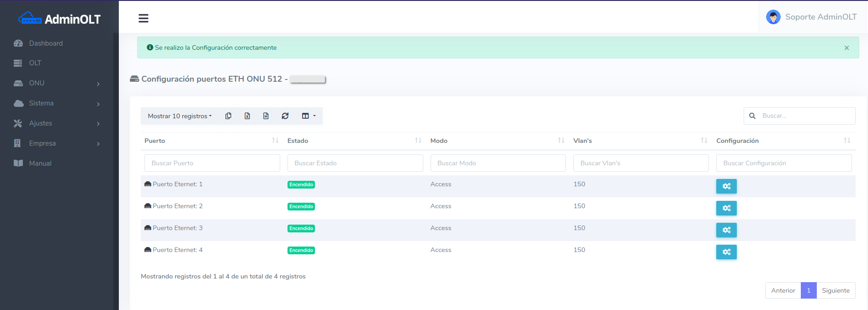Viewport: 868px width, 310px height.
Task: Open the gear settings for Puerto Eternet: 3
Action: 726,230
